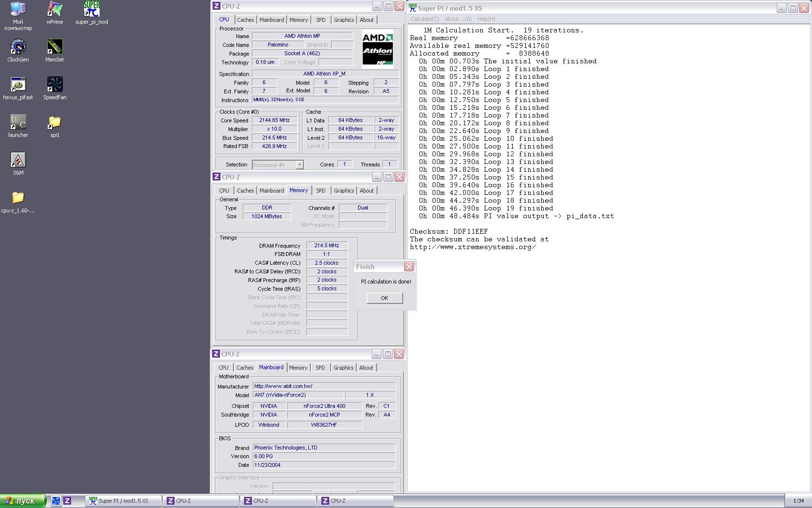Open Graphics tab in top CPU-Z window
Screen dimensions: 812x508
point(344,20)
